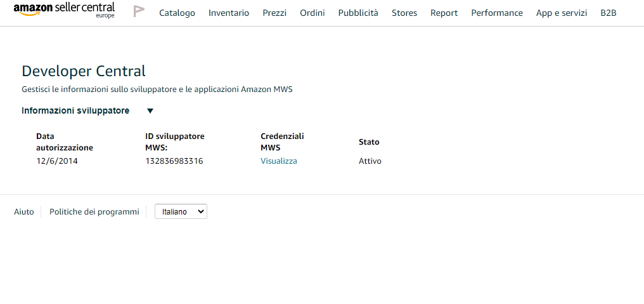Viewport: 644px width, 304px height.
Task: Open the B2B menu
Action: 609,13
